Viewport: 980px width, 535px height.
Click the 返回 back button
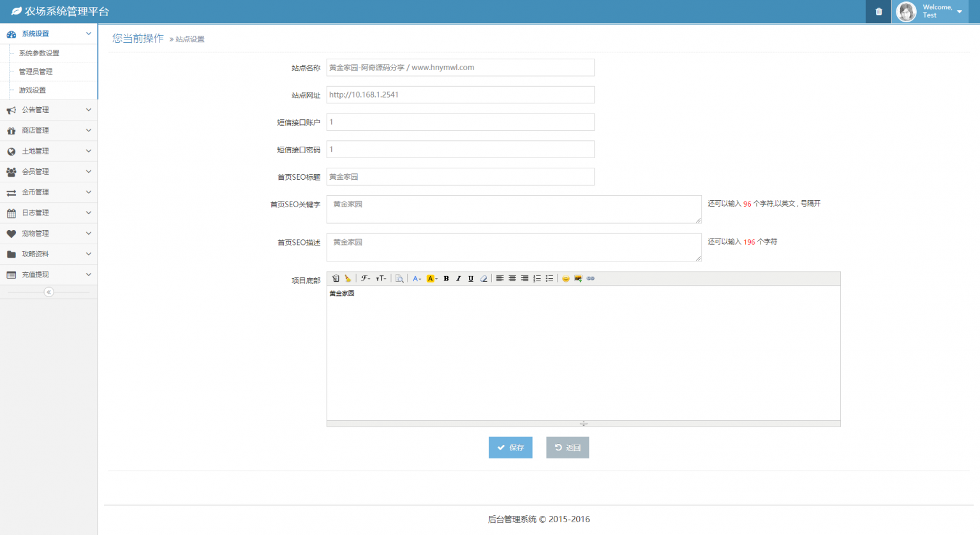click(x=567, y=448)
